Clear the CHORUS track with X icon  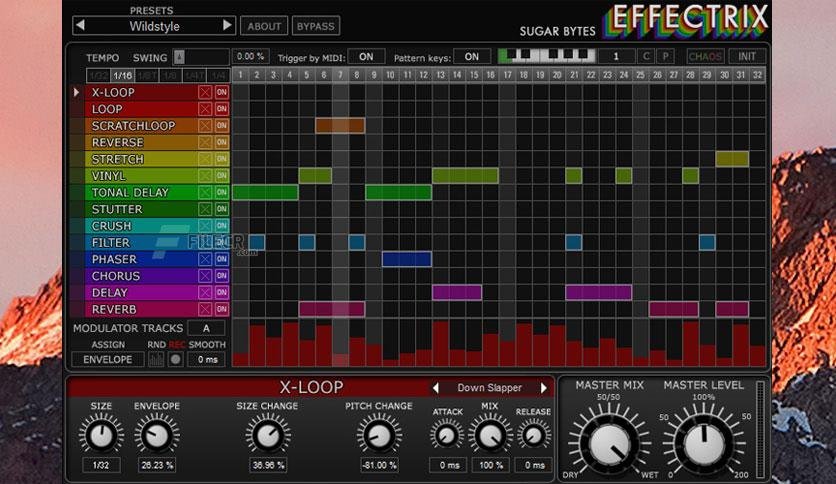(x=205, y=276)
